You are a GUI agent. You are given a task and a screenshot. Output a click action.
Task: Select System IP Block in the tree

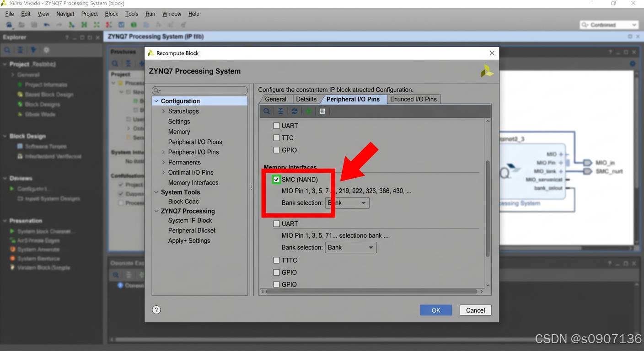(x=190, y=220)
